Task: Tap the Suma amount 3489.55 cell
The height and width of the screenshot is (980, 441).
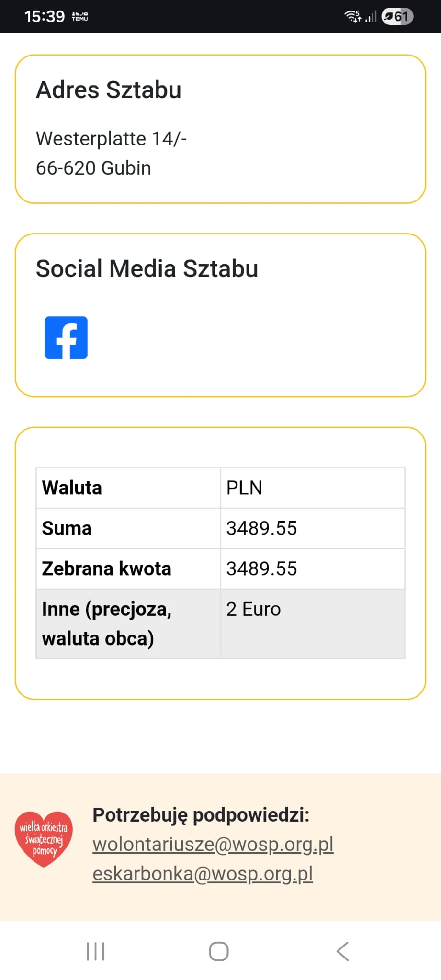Action: pos(312,528)
